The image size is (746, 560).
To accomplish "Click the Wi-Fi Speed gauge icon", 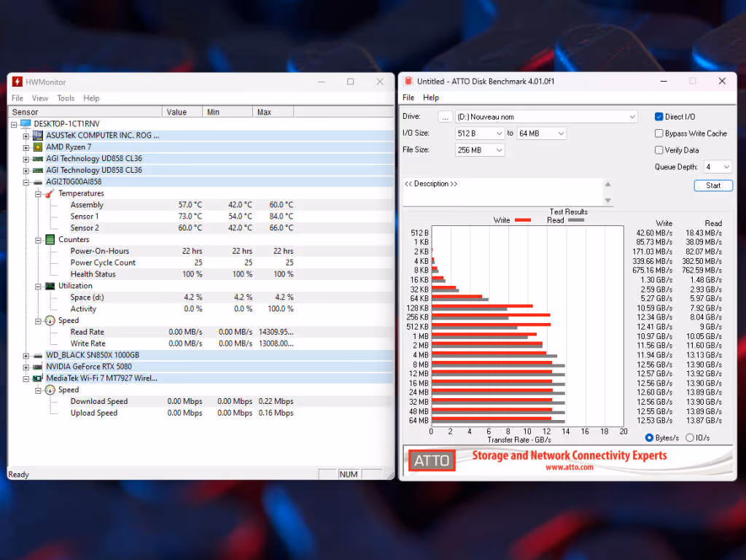I will coord(50,390).
